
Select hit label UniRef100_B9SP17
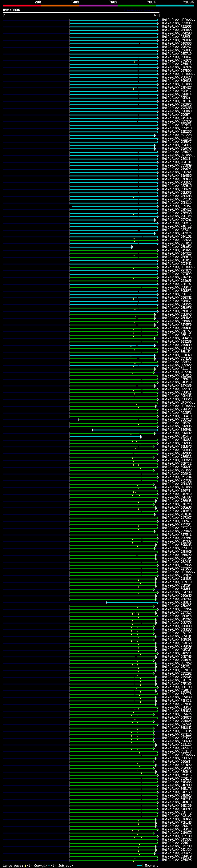(x=177, y=91)
